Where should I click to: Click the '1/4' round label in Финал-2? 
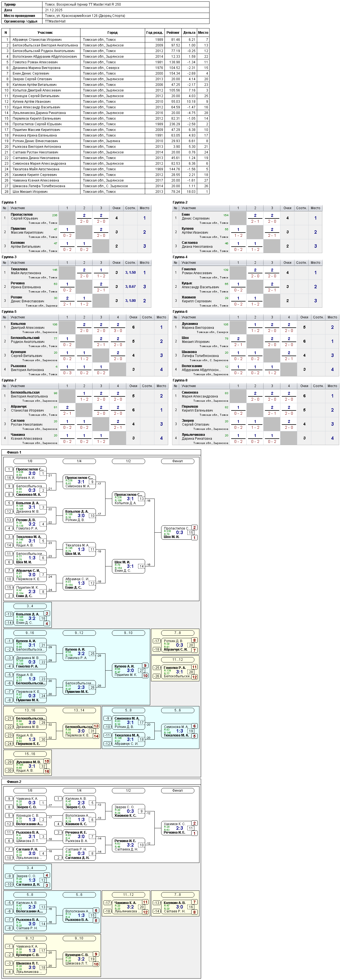point(79,790)
